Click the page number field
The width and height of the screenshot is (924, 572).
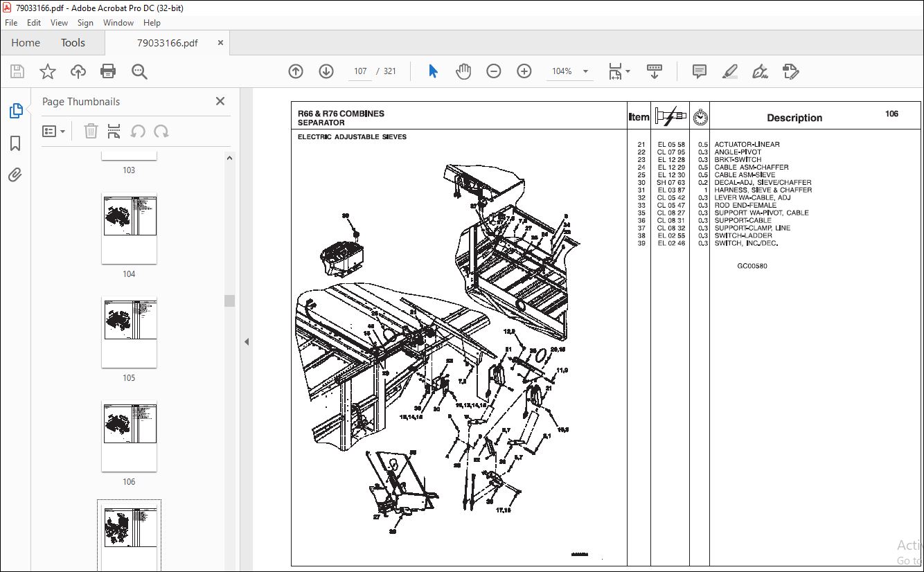360,71
